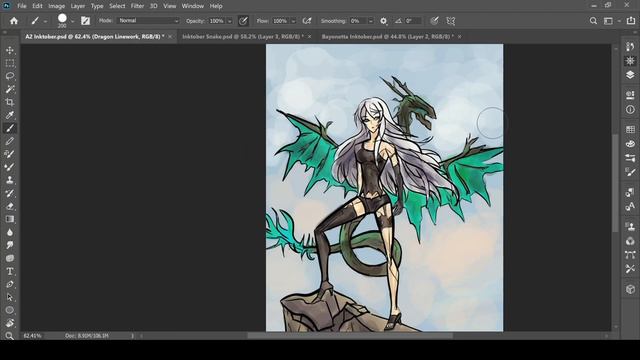Click the Share image icon
The image size is (640, 360).
631,21
